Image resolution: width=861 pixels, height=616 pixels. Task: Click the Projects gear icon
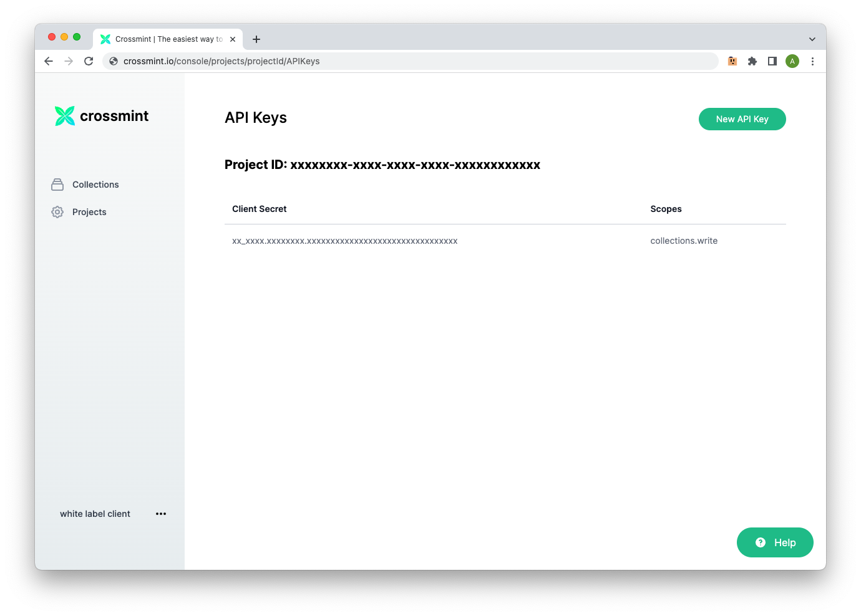pyautogui.click(x=57, y=212)
